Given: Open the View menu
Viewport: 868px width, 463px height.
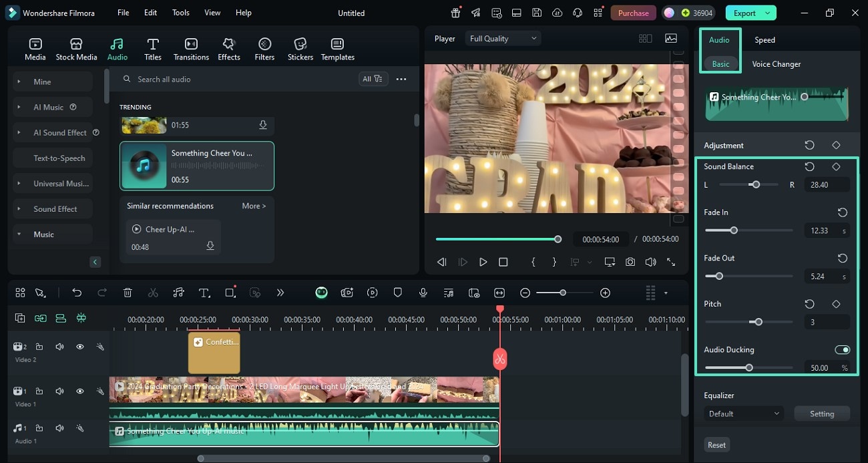Looking at the screenshot, I should point(212,13).
